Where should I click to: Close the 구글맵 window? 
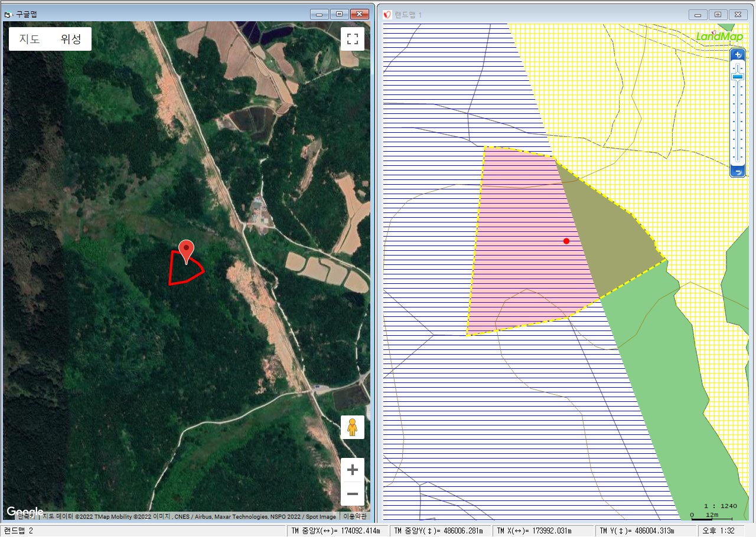pyautogui.click(x=359, y=14)
